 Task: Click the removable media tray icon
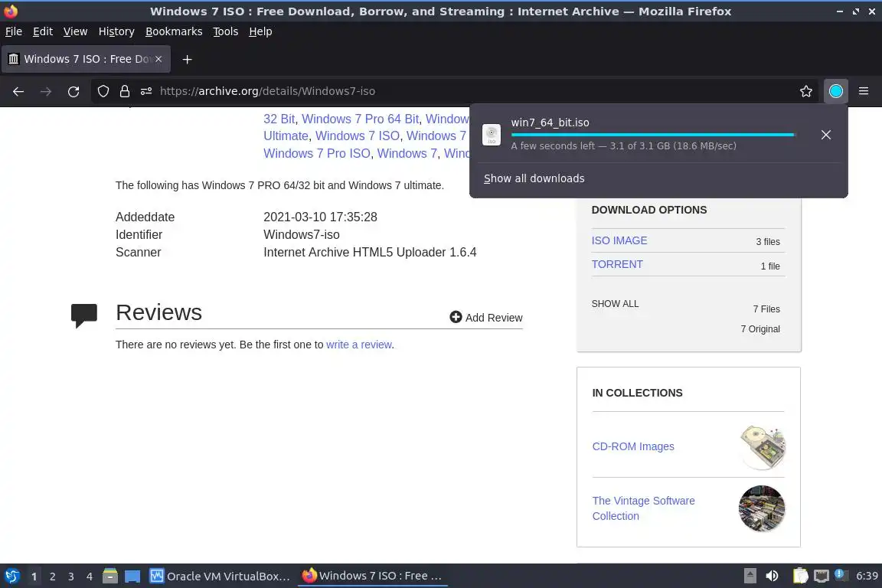[x=750, y=576]
